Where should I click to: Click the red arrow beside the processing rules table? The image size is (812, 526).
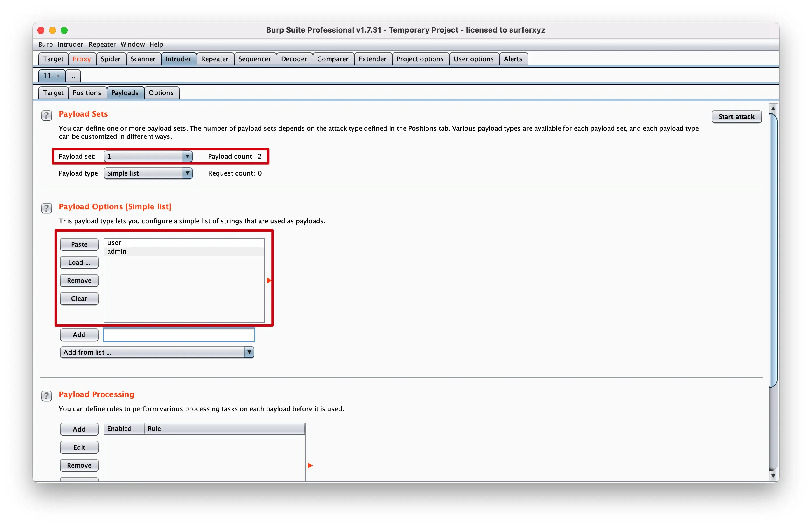click(310, 465)
